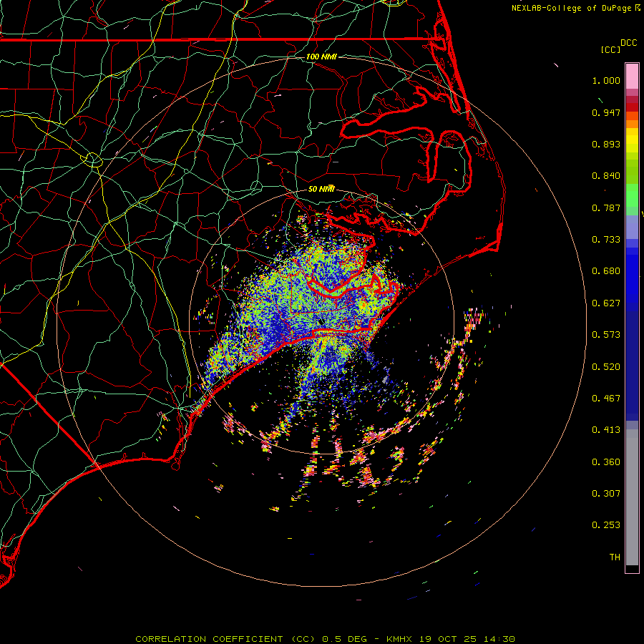Viewport: 644px width, 644px height.
Task: Pick the pink segment of the color bar
Action: [632, 77]
